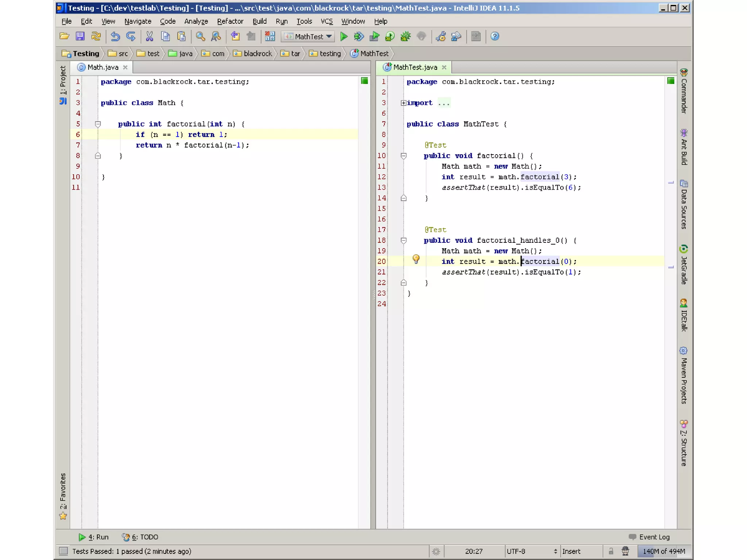Toggle the Insert mode indicator
The height and width of the screenshot is (560, 747).
(x=571, y=551)
